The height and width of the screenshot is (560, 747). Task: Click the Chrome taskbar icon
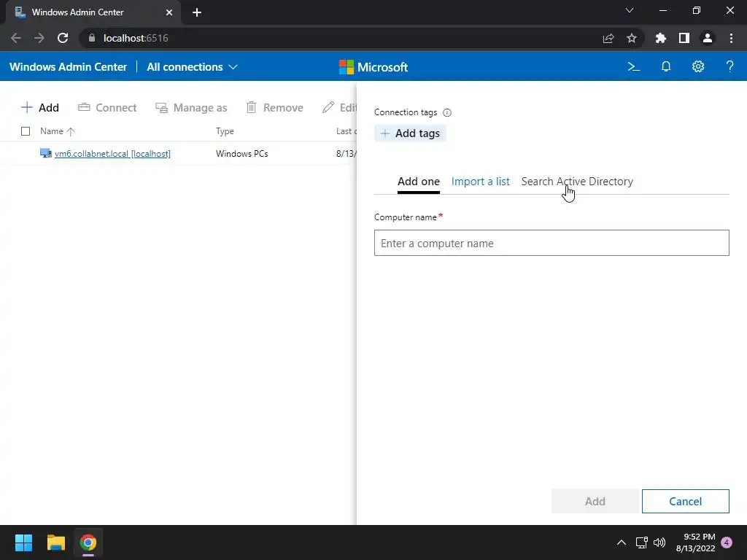pyautogui.click(x=88, y=542)
